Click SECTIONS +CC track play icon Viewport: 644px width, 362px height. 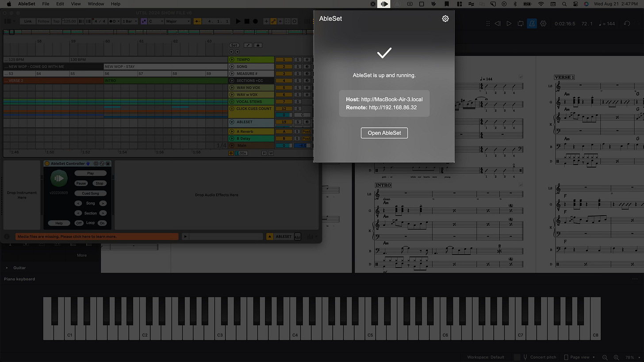click(232, 80)
